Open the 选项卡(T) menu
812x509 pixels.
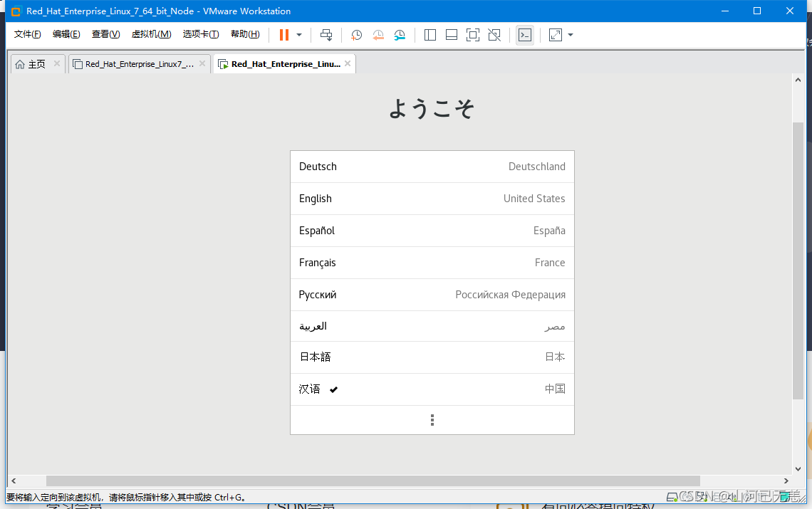point(200,34)
